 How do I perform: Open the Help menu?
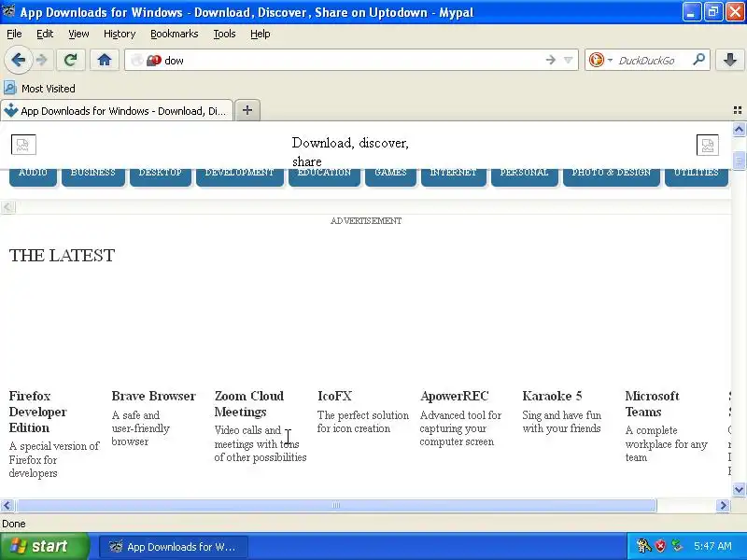(261, 34)
